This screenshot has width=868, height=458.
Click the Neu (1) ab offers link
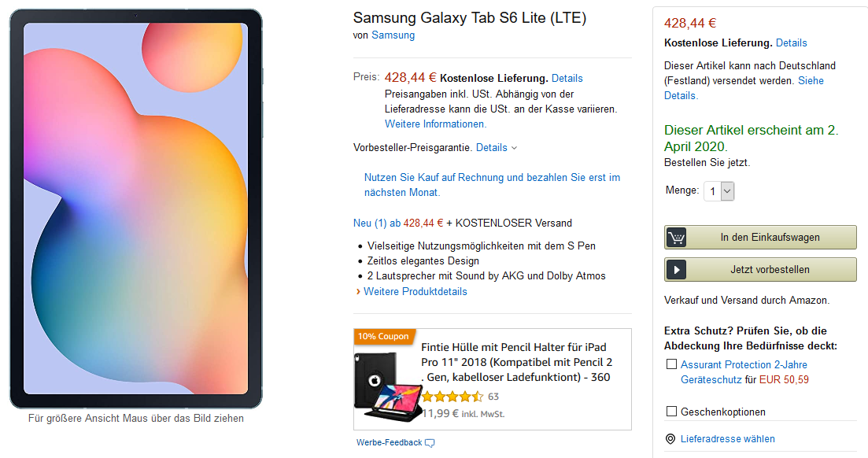coord(378,223)
